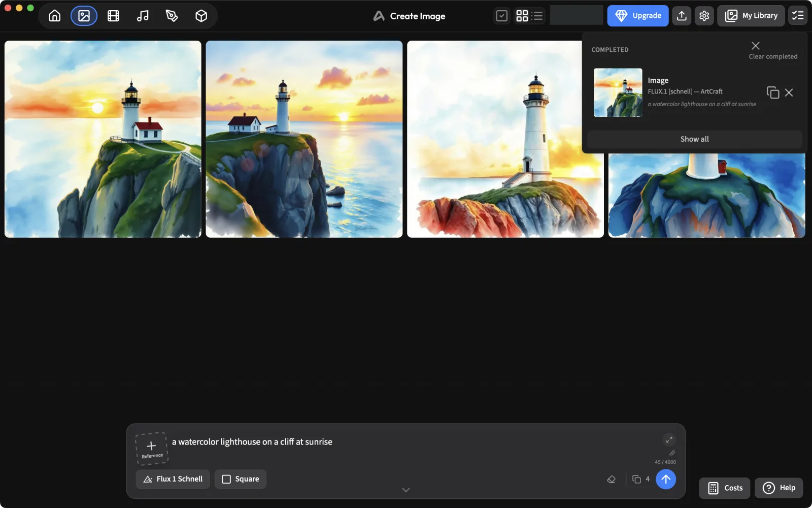The width and height of the screenshot is (812, 508).
Task: Dismiss the FLUX.1 schnell completed job
Action: tap(789, 92)
